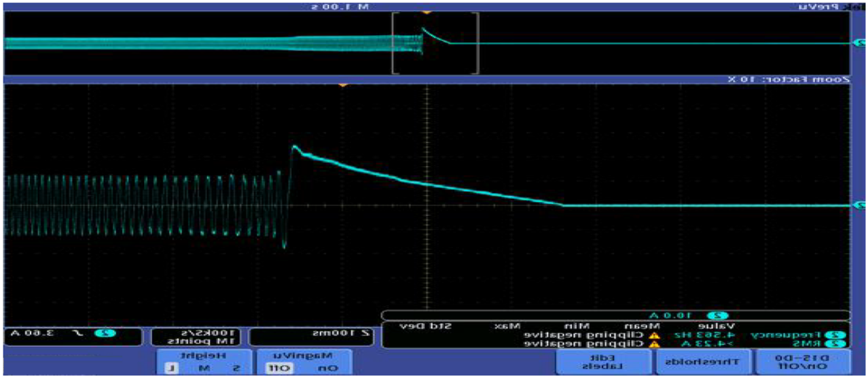Click the warning icon on the RMS row
The image size is (868, 378).
pyautogui.click(x=655, y=343)
